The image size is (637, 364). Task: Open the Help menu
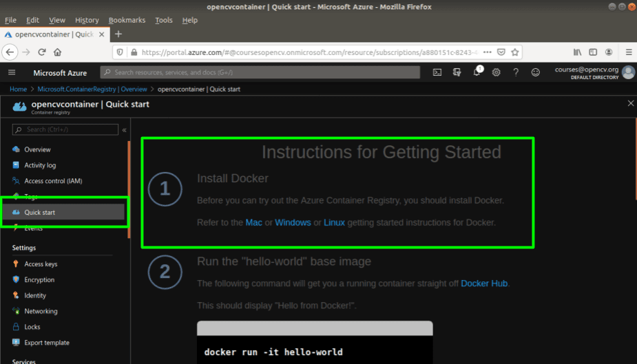pyautogui.click(x=189, y=20)
